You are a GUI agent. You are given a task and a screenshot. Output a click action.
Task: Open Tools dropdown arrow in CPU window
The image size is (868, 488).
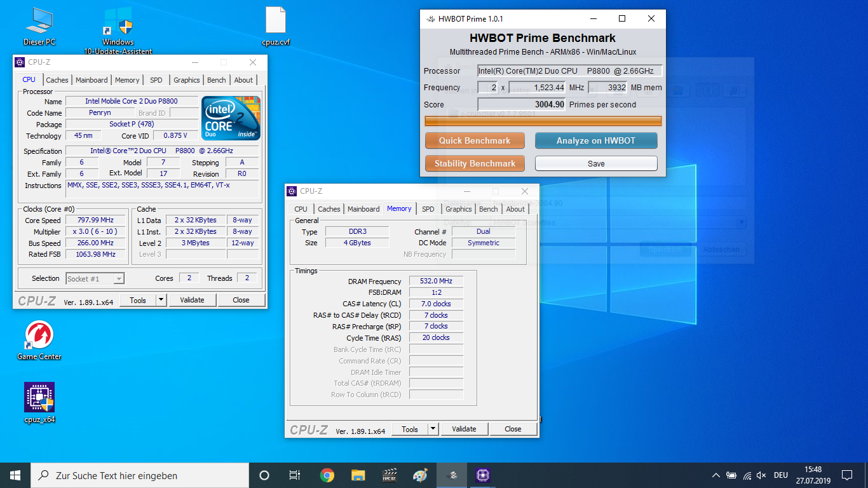[161, 300]
